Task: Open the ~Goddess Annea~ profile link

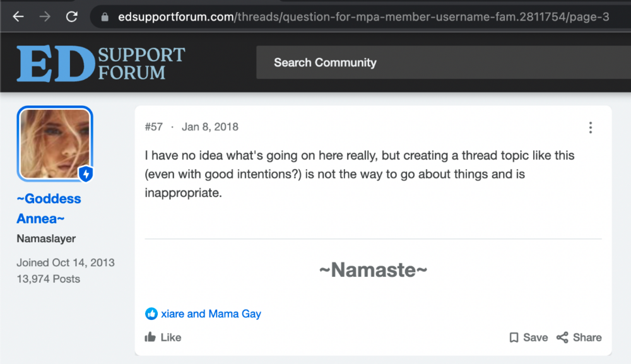Action: point(49,208)
